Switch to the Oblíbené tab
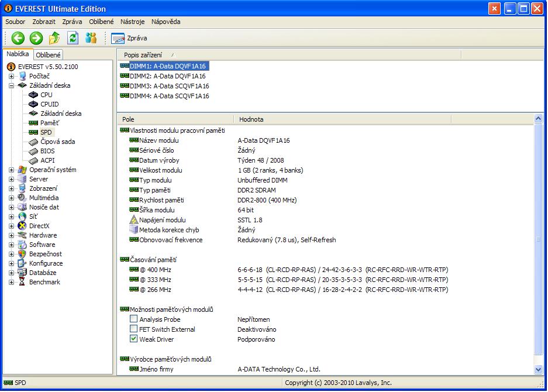This screenshot has height=392, width=548. tap(48, 55)
